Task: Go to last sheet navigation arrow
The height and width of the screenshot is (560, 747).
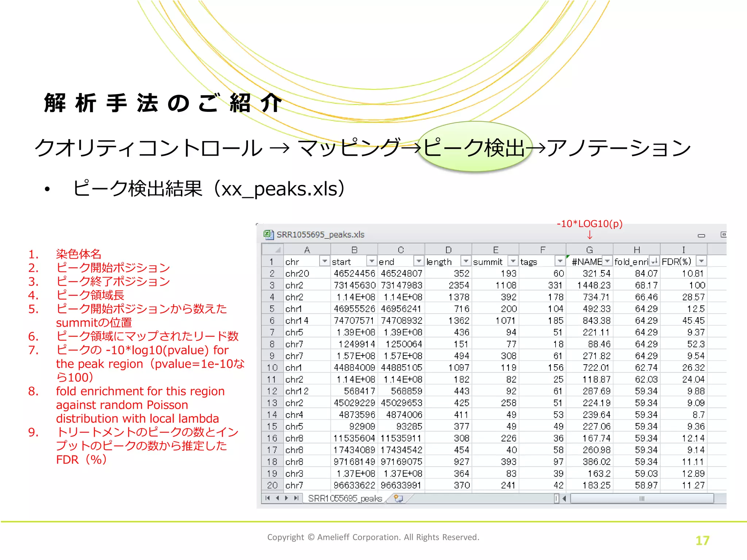Action: pos(296,498)
